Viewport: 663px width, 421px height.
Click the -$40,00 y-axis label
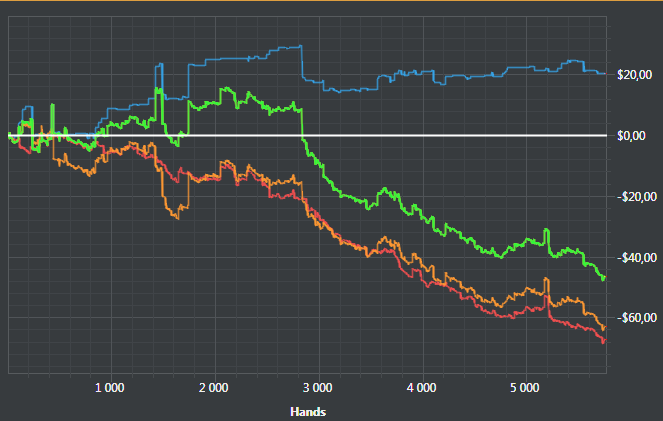636,258
